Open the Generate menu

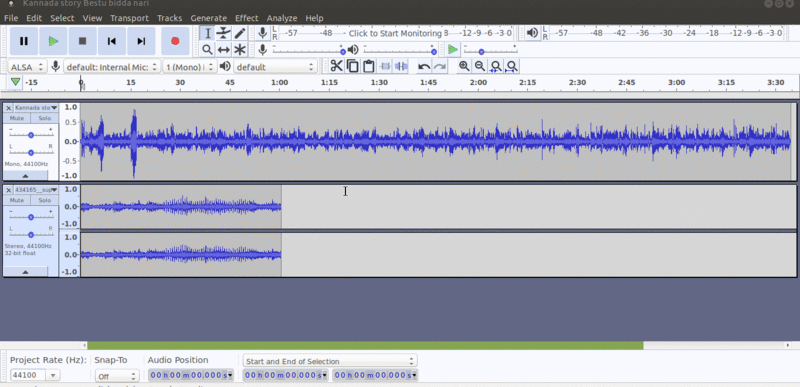tap(208, 18)
